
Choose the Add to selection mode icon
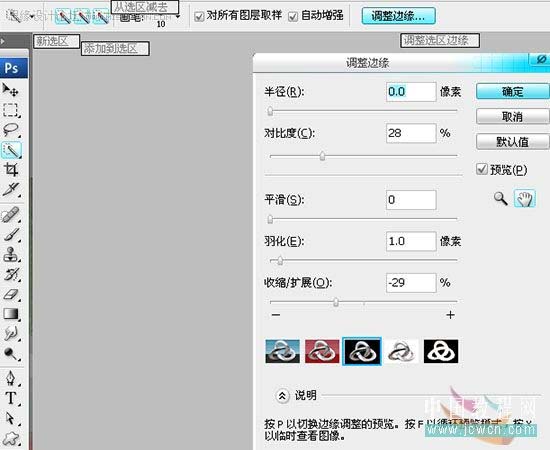click(82, 16)
